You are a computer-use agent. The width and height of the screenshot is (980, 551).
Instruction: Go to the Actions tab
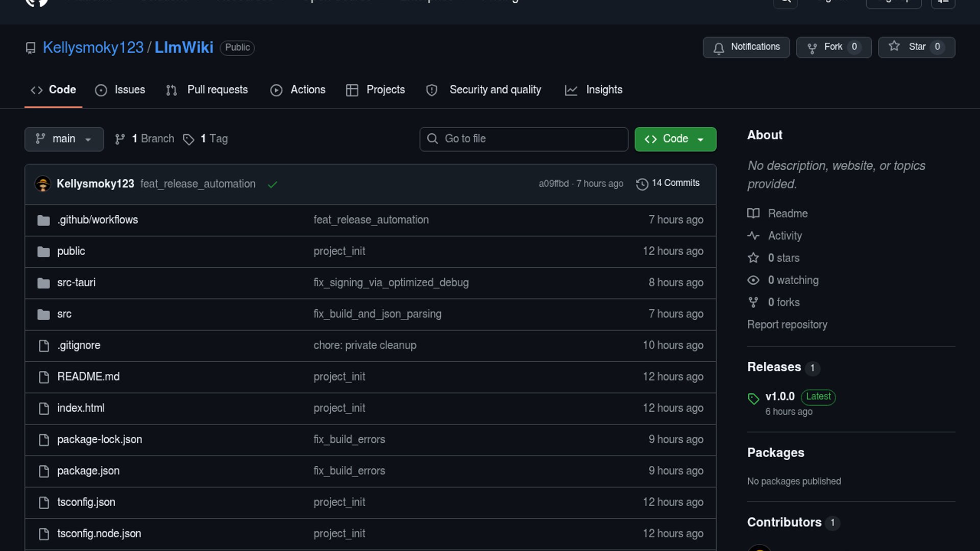(298, 90)
